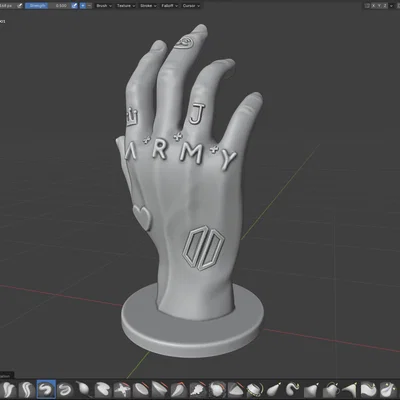Select the highlighted Clay brush
Screen dimensions: 400x400
pos(46,389)
